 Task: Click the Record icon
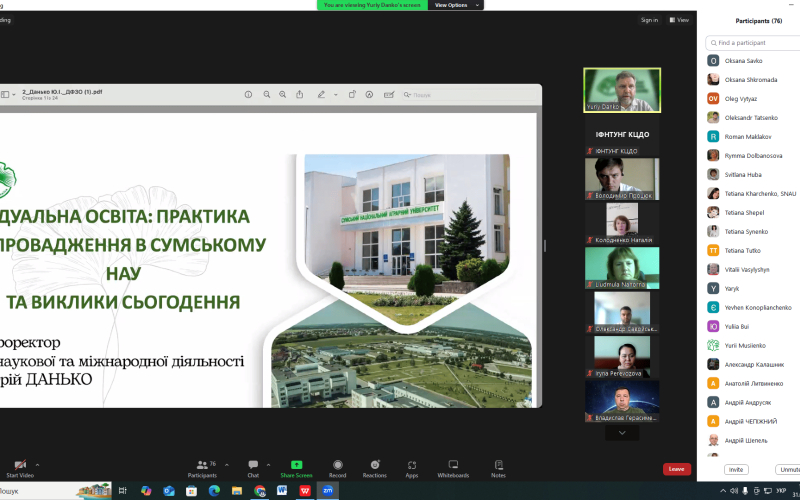337,464
